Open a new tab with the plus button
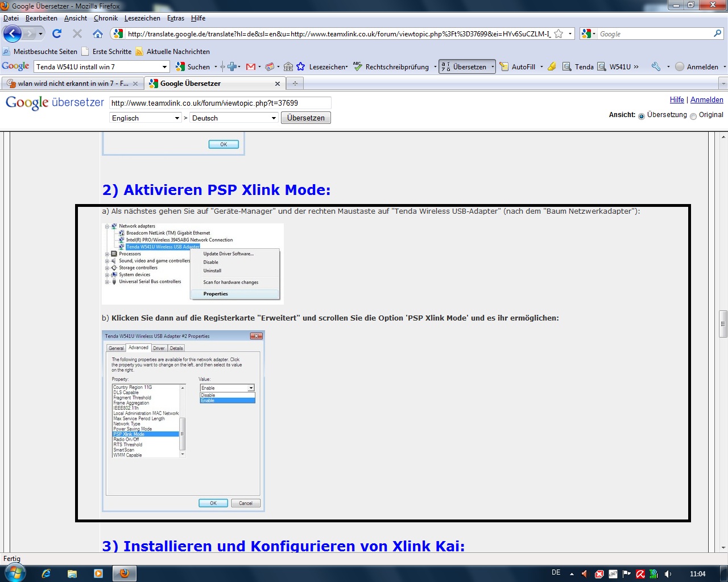Screen dimensions: 728x582 click(x=295, y=84)
